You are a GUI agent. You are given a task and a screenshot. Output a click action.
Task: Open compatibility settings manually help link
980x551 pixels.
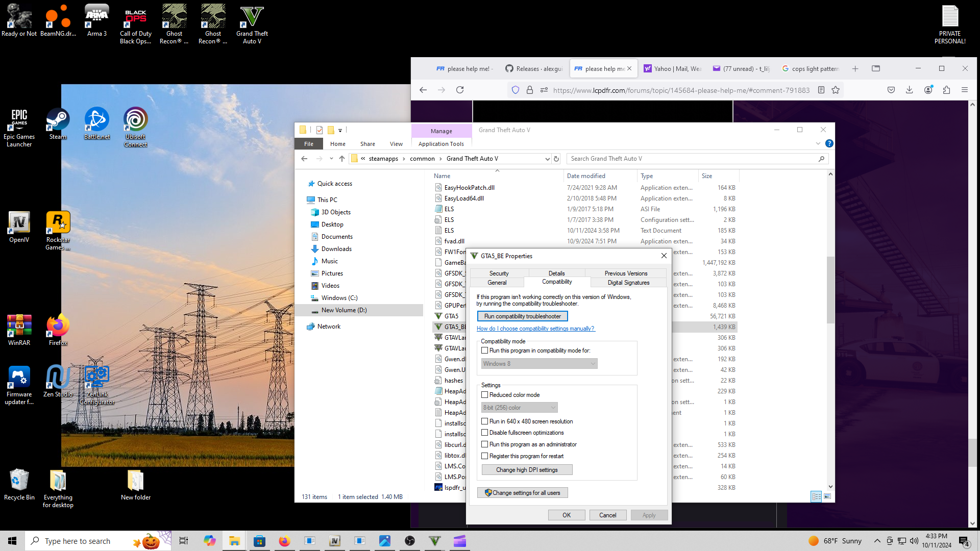point(535,329)
